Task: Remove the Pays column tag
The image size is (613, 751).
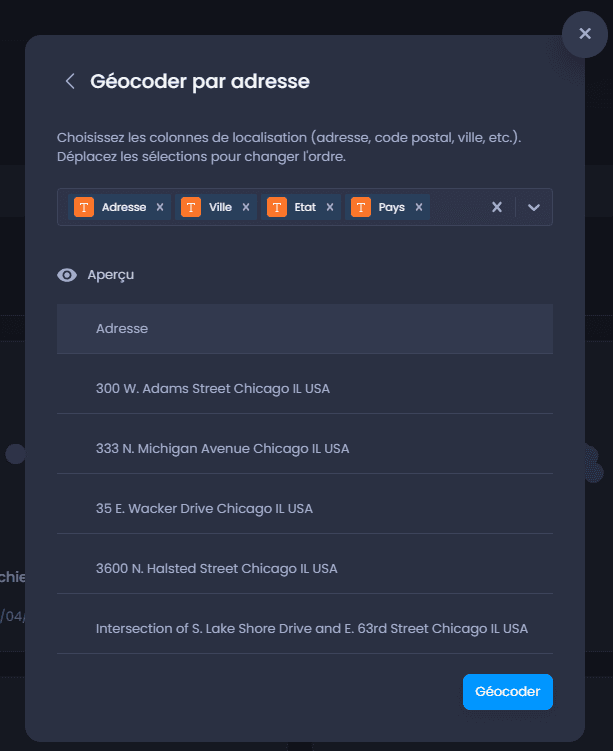Action: pyautogui.click(x=419, y=207)
